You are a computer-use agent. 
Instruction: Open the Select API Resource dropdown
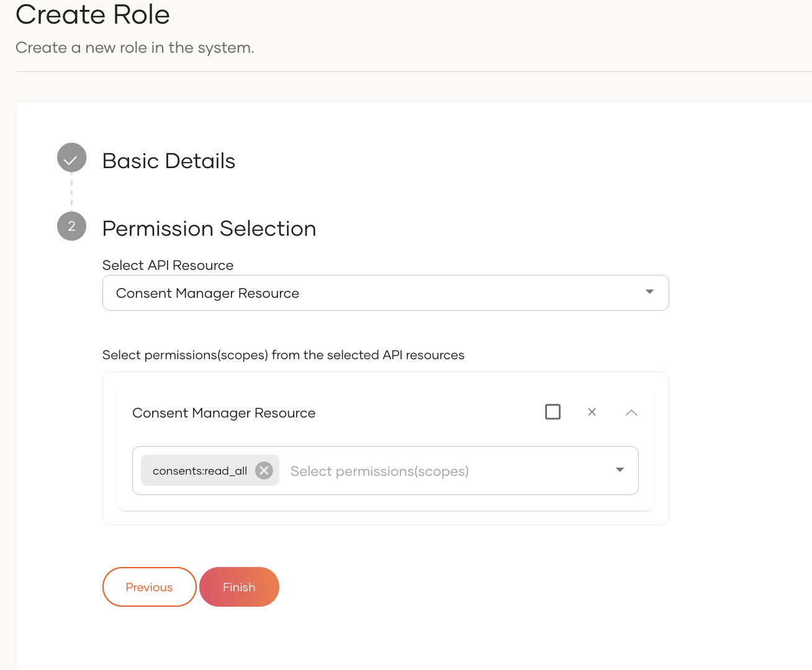tap(385, 292)
